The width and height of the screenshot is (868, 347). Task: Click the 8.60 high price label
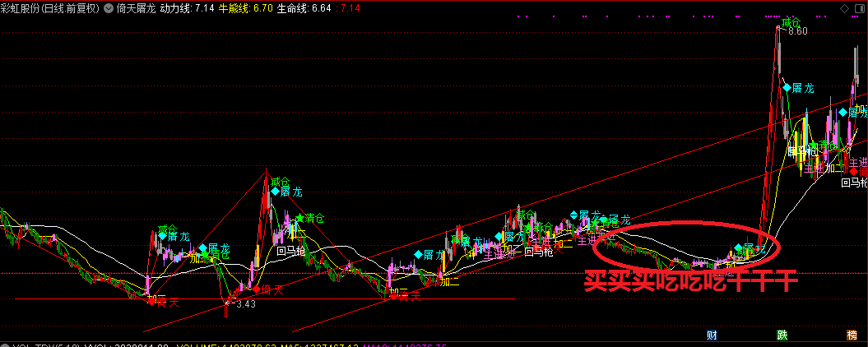[798, 31]
